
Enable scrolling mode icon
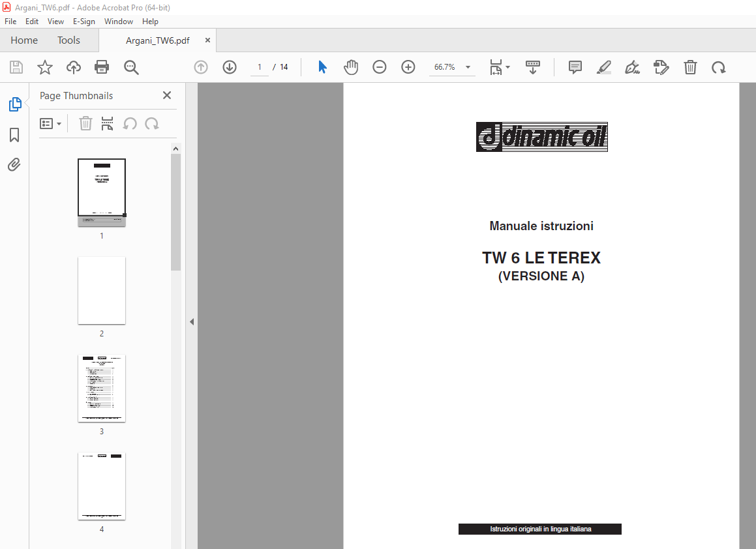tap(533, 67)
